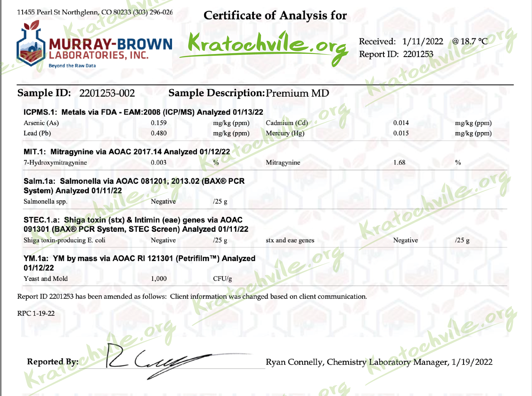
Task: Select the 'Cadmium (Cd)' label
Action: (287, 123)
